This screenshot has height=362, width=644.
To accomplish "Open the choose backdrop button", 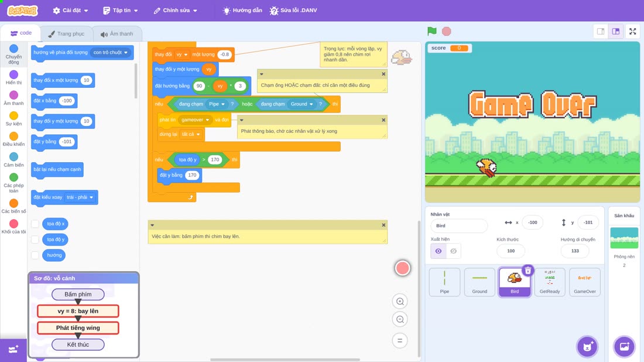I will click(624, 346).
